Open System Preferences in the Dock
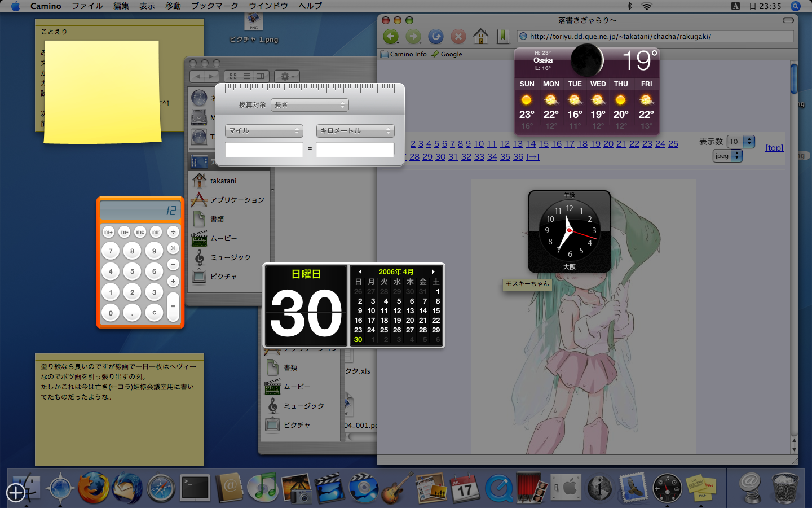Viewport: 812px width, 508px height. pyautogui.click(x=566, y=488)
